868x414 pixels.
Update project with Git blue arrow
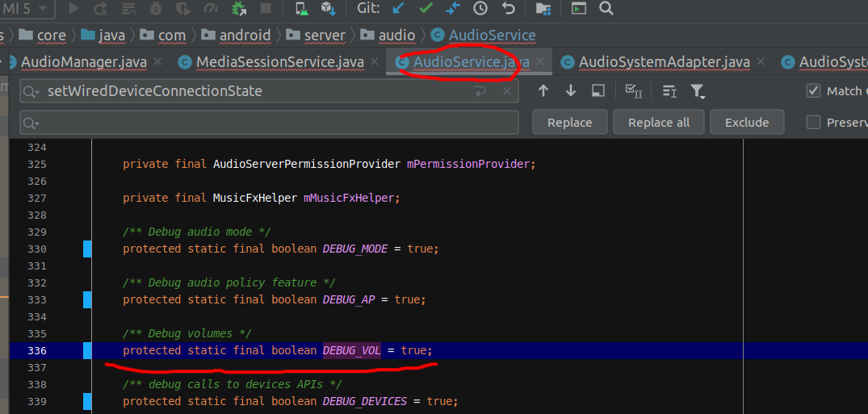pyautogui.click(x=398, y=8)
